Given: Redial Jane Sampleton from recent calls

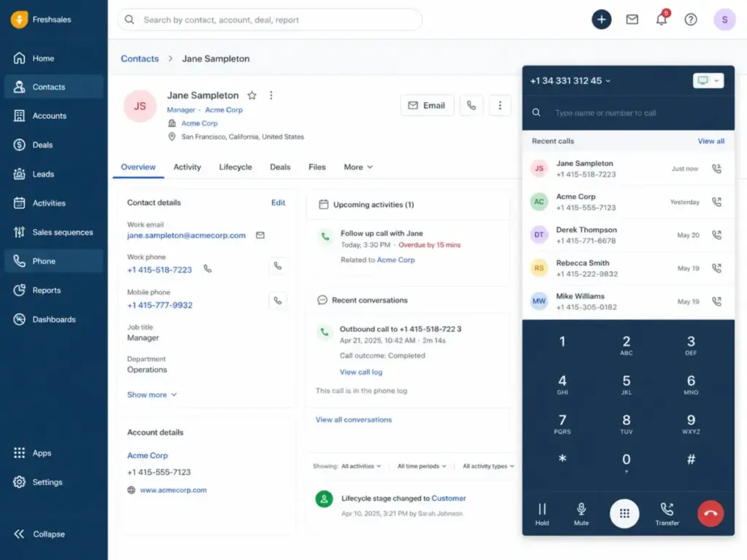Looking at the screenshot, I should [716, 168].
